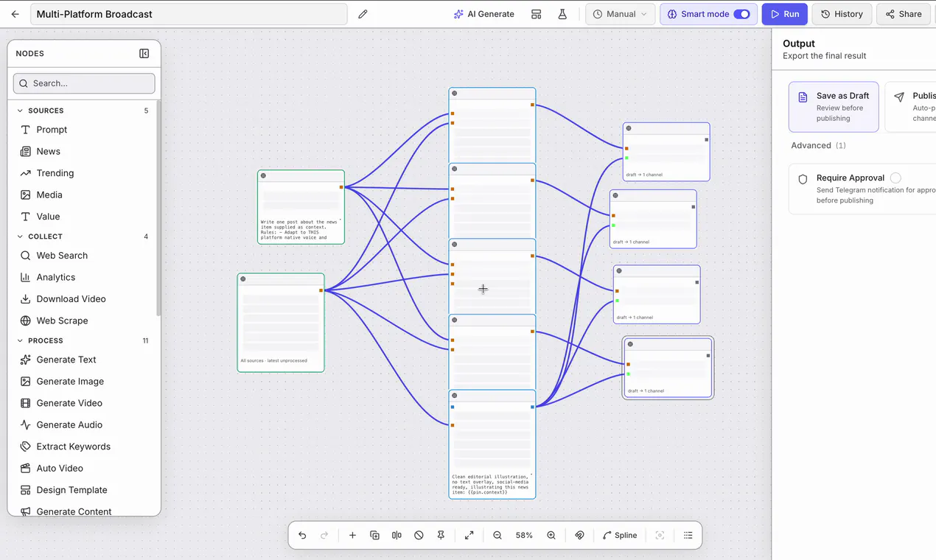Open the list view icon in bottom toolbar
The image size is (936, 560).
coord(688,535)
